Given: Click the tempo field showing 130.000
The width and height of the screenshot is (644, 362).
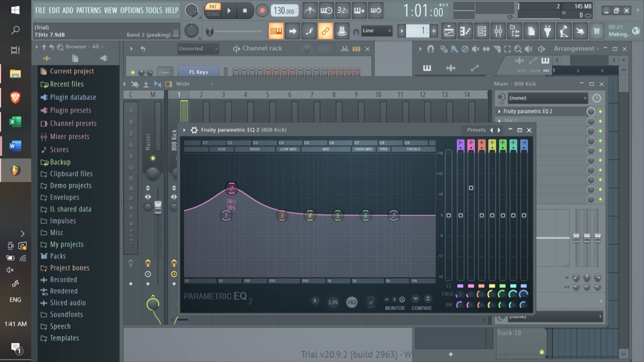Looking at the screenshot, I should point(284,11).
